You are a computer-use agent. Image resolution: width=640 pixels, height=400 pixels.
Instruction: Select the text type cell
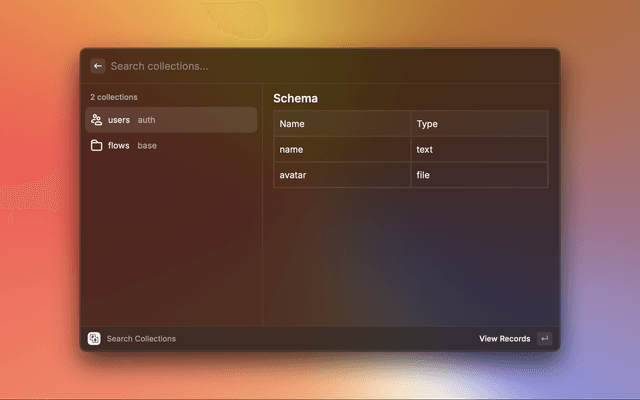pos(425,150)
